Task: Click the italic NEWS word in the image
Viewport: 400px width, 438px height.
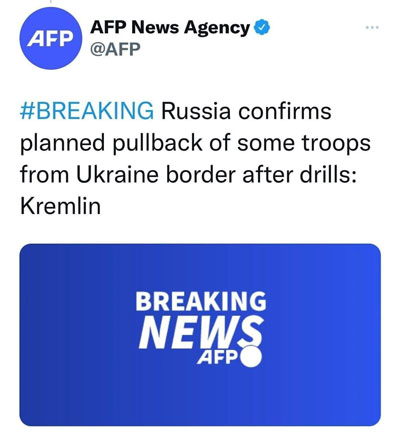Action: tap(201, 332)
